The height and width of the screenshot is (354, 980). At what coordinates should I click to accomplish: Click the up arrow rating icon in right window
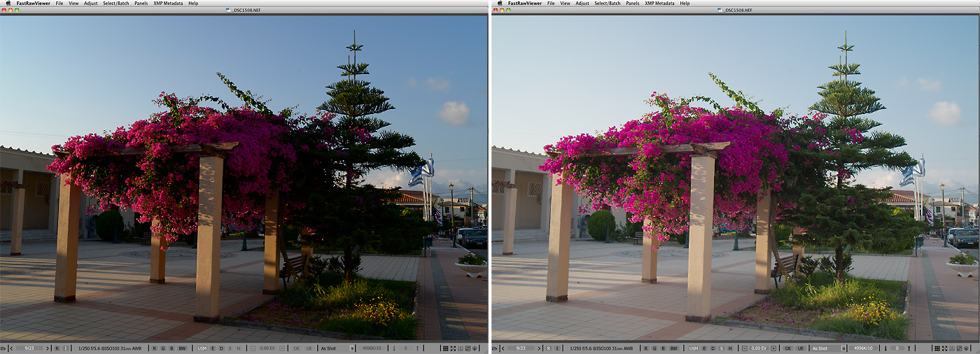pos(910,348)
